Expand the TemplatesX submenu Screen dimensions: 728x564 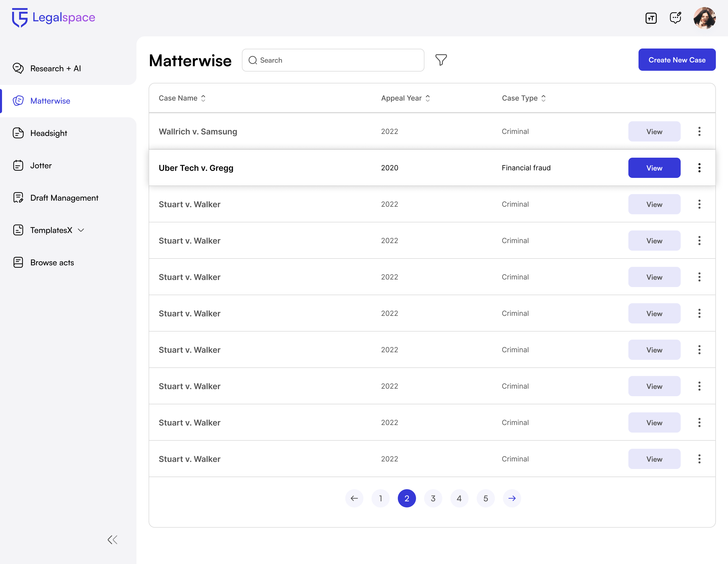[x=81, y=230]
